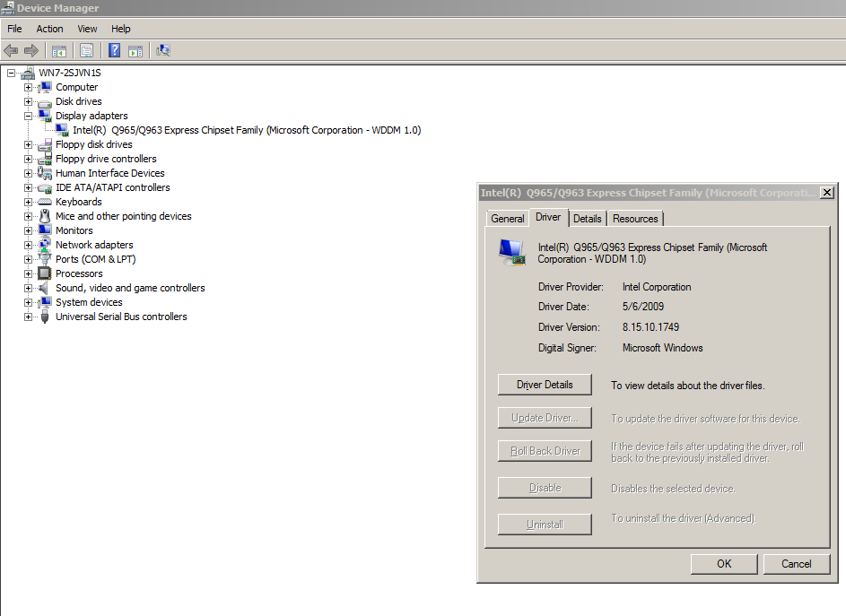The image size is (846, 616).
Task: Expand the System devices node
Action: click(x=28, y=302)
